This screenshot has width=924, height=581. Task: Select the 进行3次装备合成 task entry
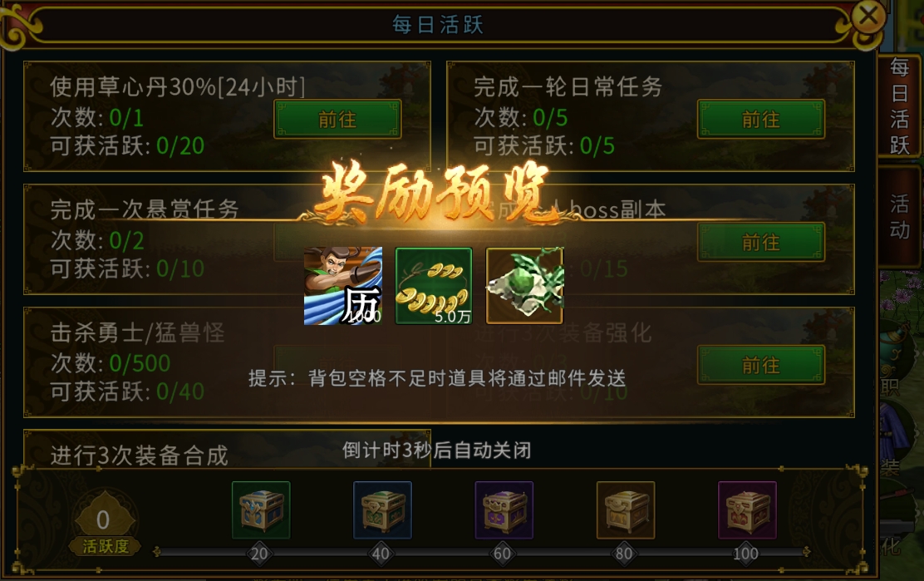click(x=227, y=449)
